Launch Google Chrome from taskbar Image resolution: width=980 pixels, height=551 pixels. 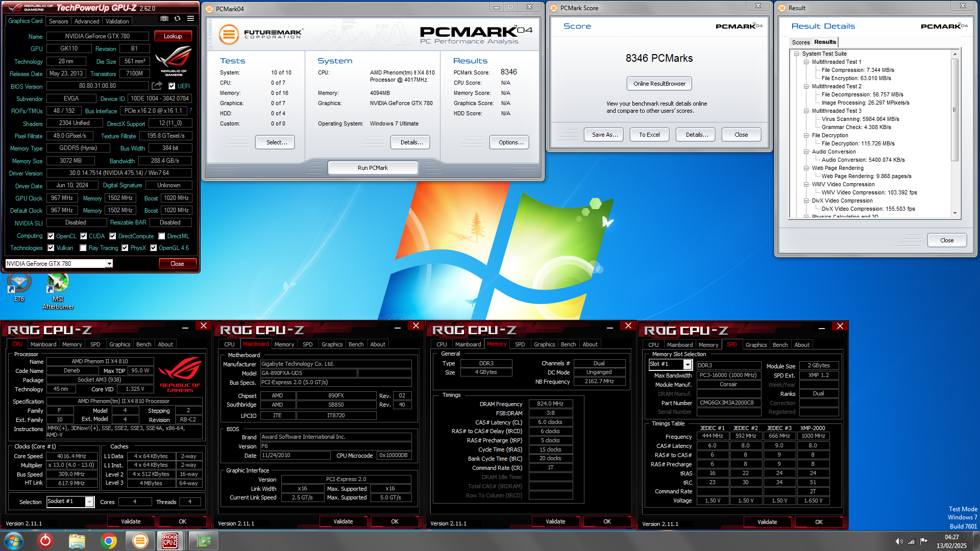pyautogui.click(x=108, y=541)
